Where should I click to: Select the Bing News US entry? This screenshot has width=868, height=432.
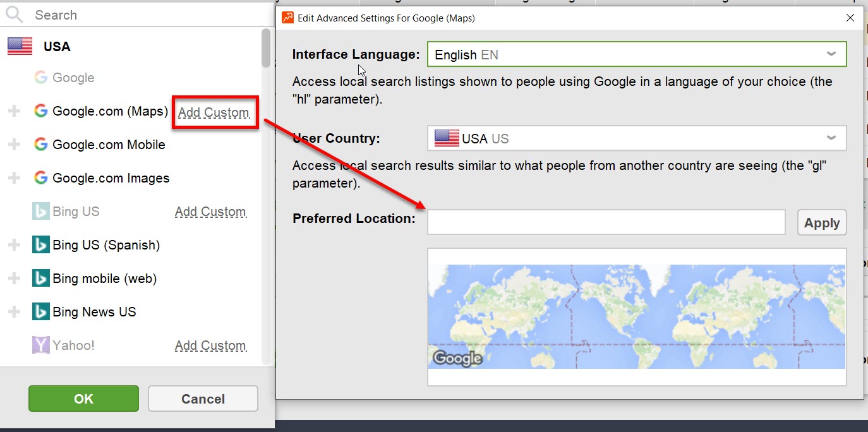[x=94, y=312]
